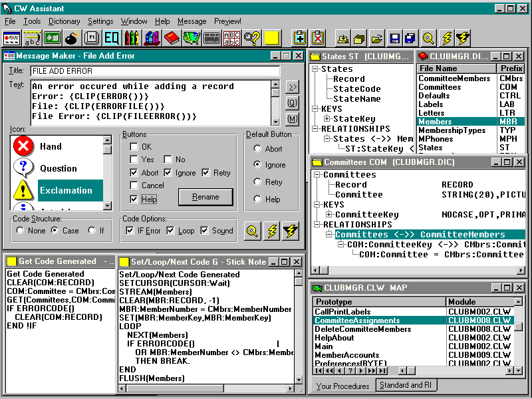Click the stacked books toolbar icon
The width and height of the screenshot is (532, 399).
tap(152, 38)
